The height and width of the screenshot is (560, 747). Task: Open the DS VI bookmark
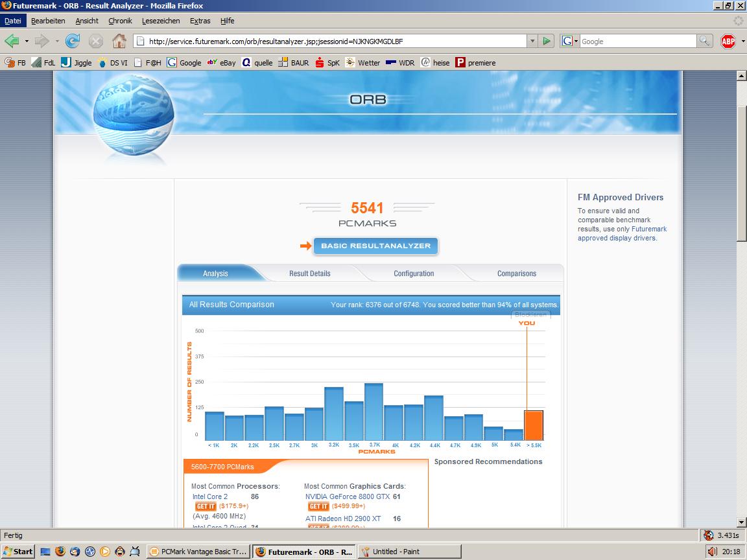point(112,62)
